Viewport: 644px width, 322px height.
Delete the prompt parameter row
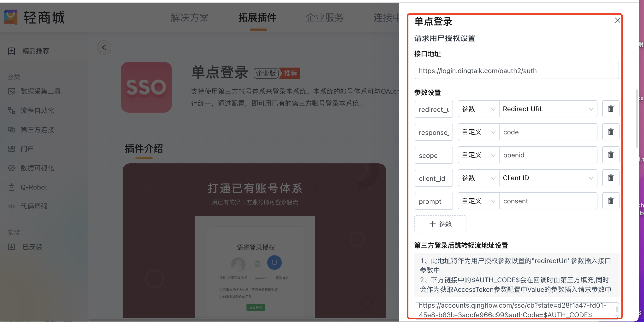(x=610, y=201)
